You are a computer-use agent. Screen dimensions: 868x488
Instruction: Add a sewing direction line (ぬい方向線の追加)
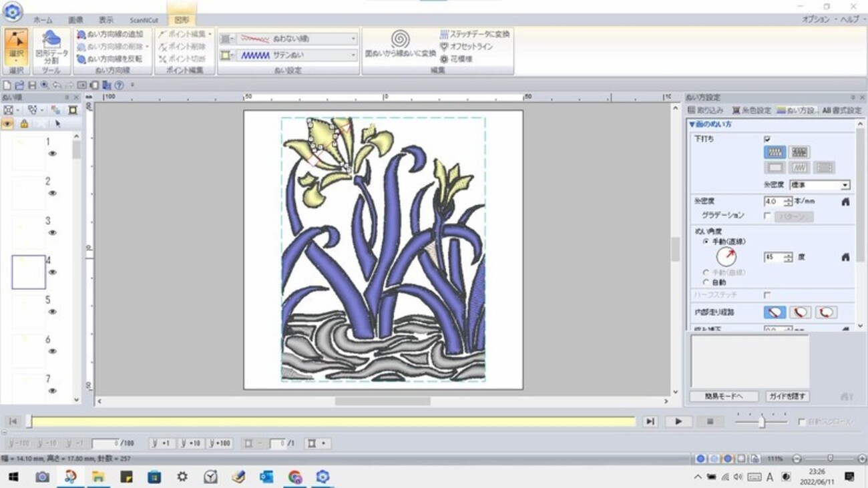coord(110,34)
